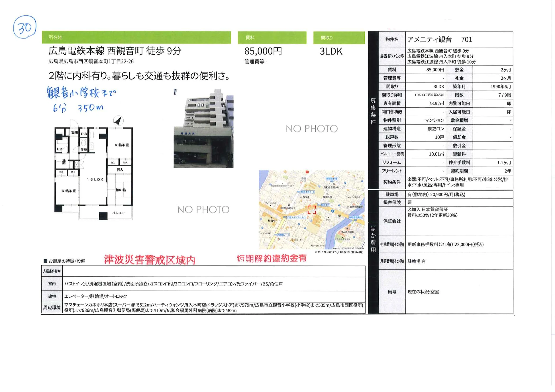Click the 募集条件 vertical black sidebar
This screenshot has height=392, width=555.
373,111
